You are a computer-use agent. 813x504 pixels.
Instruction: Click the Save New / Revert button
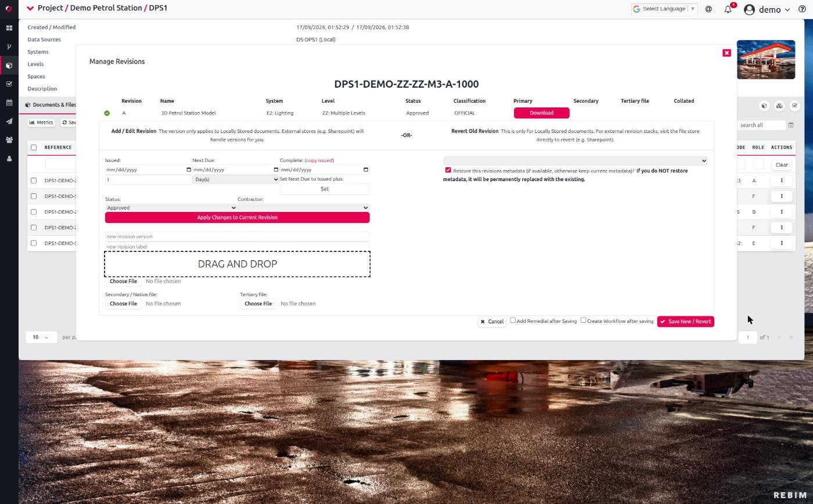[x=685, y=322]
